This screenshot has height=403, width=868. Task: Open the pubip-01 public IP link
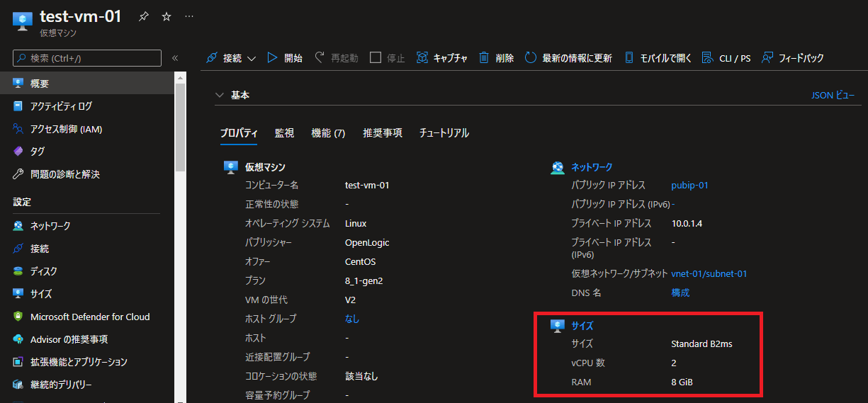(x=689, y=186)
